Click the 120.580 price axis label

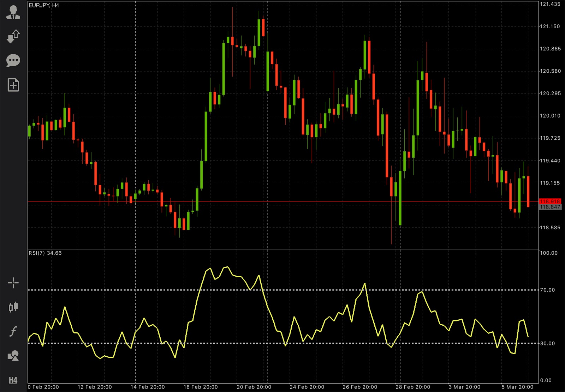[550, 71]
